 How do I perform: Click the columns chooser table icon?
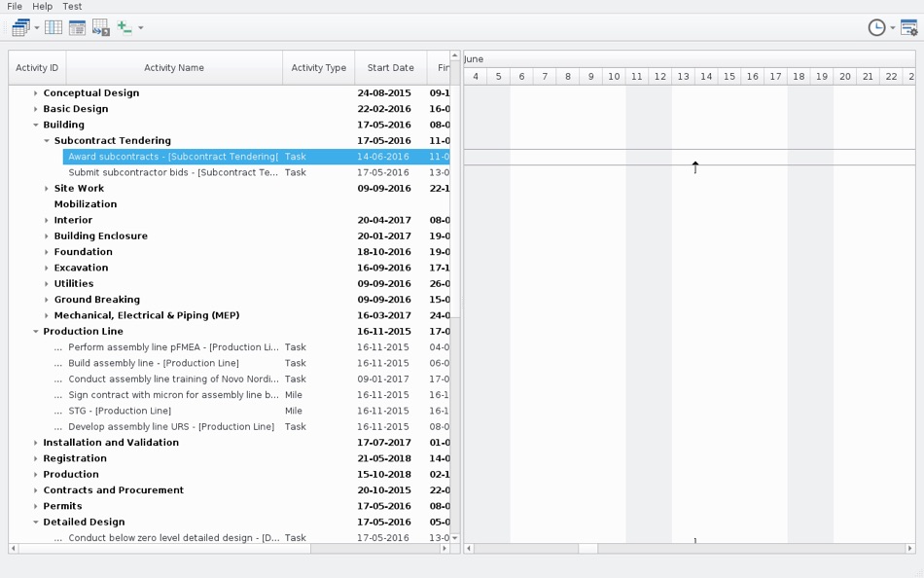[53, 27]
